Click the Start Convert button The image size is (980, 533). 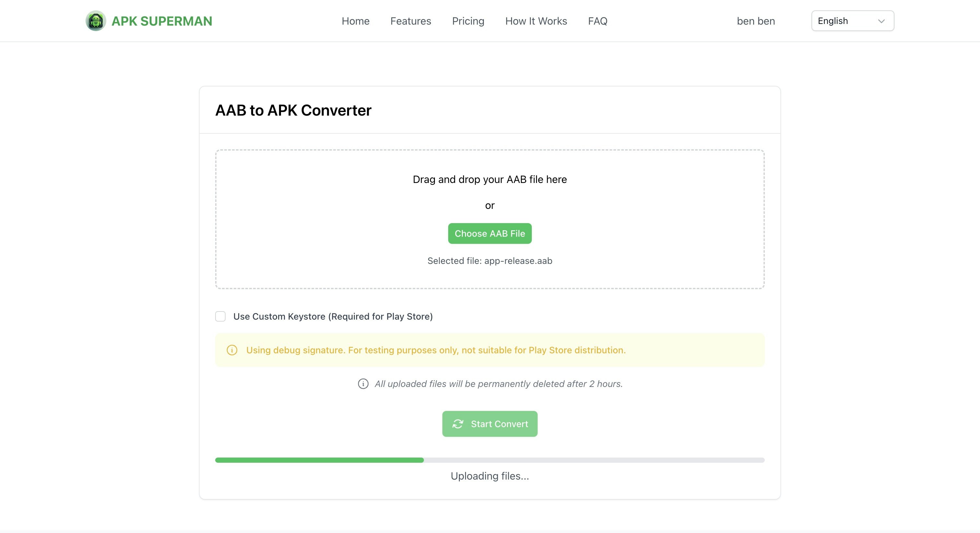(x=490, y=424)
